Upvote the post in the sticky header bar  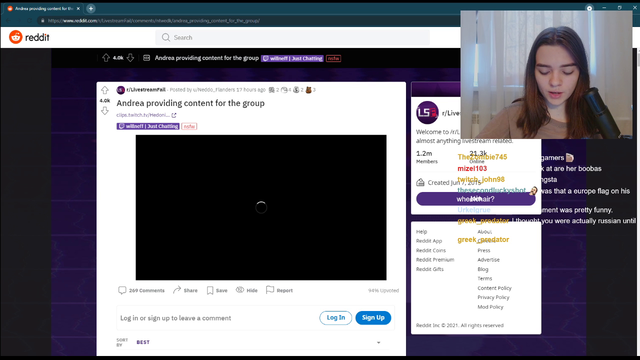[106, 58]
